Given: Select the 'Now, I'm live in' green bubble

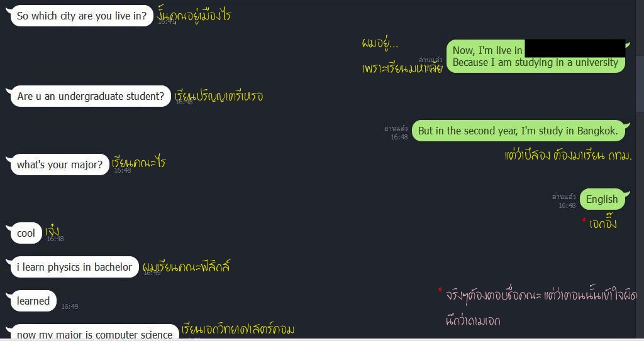Looking at the screenshot, I should click(x=536, y=57).
